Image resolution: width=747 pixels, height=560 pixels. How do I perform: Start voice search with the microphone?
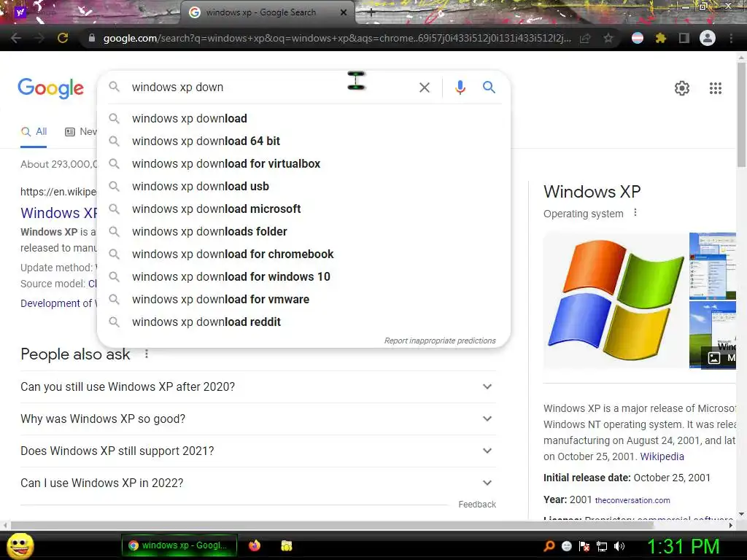click(x=460, y=87)
